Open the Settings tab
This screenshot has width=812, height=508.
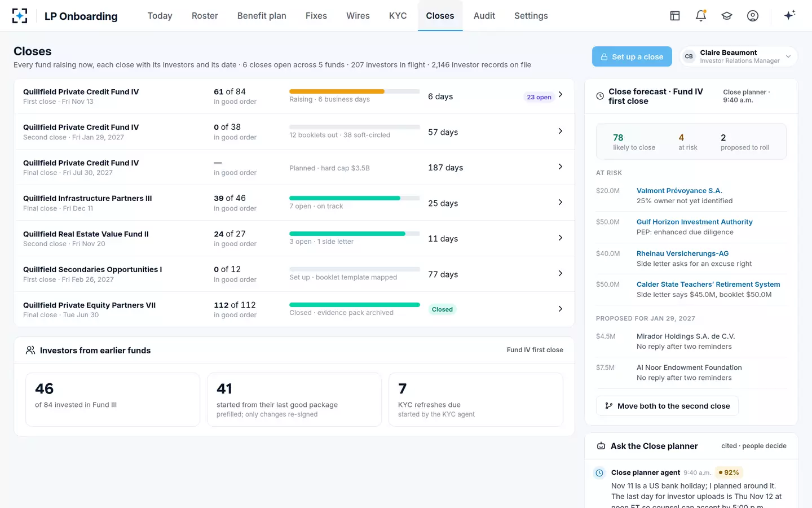[x=531, y=16]
